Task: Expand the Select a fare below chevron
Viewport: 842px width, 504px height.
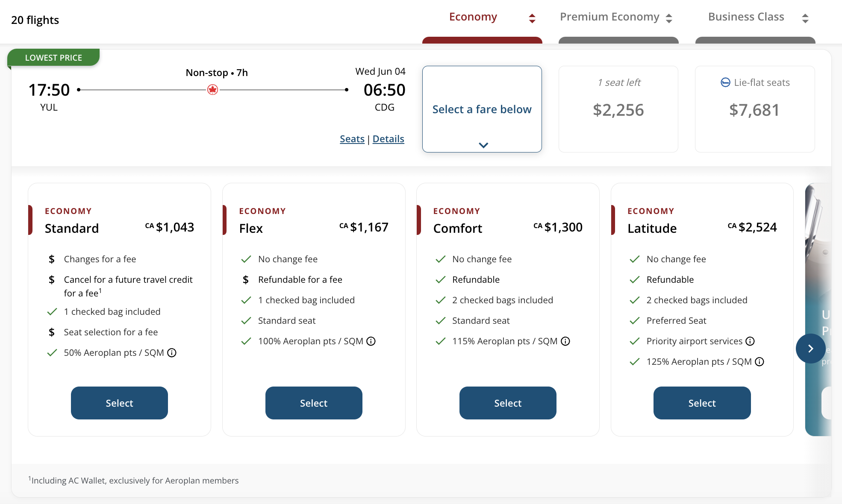Action: tap(483, 144)
